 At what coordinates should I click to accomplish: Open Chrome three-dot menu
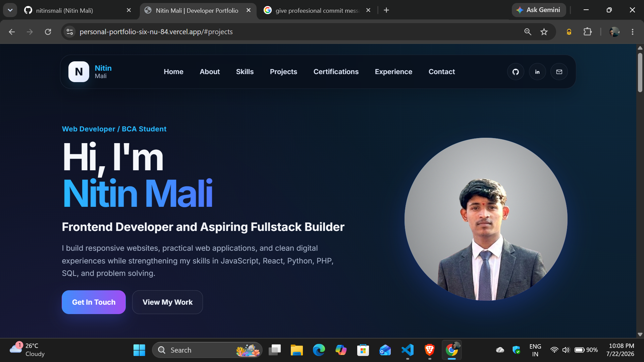[x=633, y=32]
